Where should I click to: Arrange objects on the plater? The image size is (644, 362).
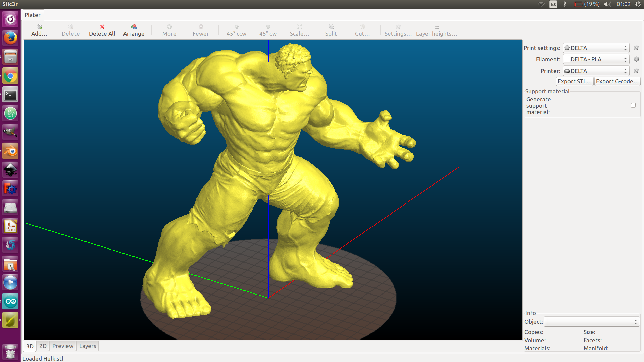[134, 30]
